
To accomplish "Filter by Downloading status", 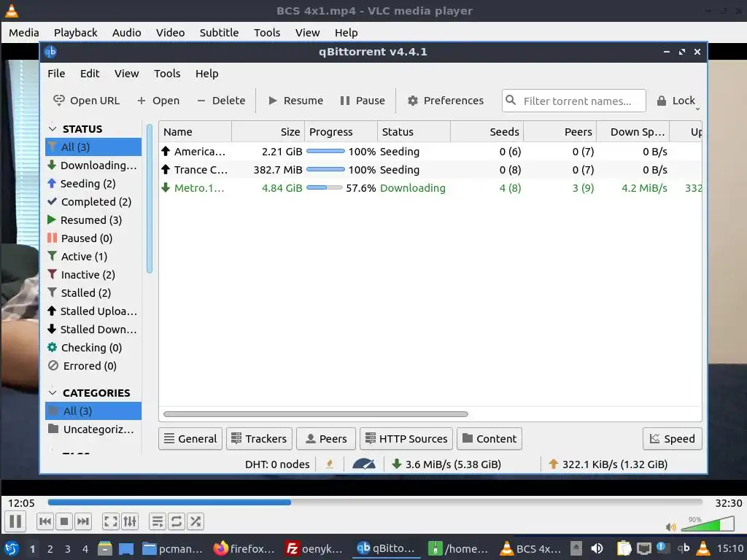I will [93, 166].
